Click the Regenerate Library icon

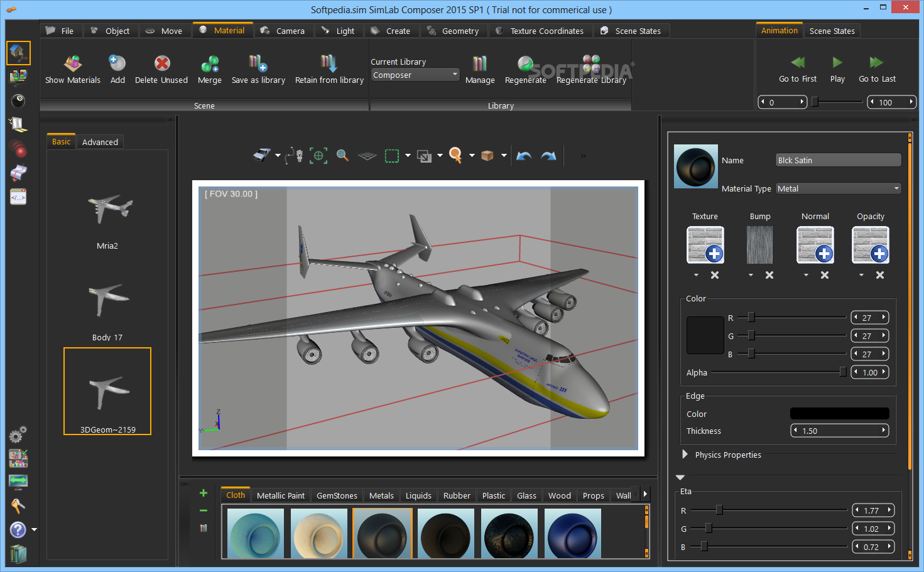[591, 63]
